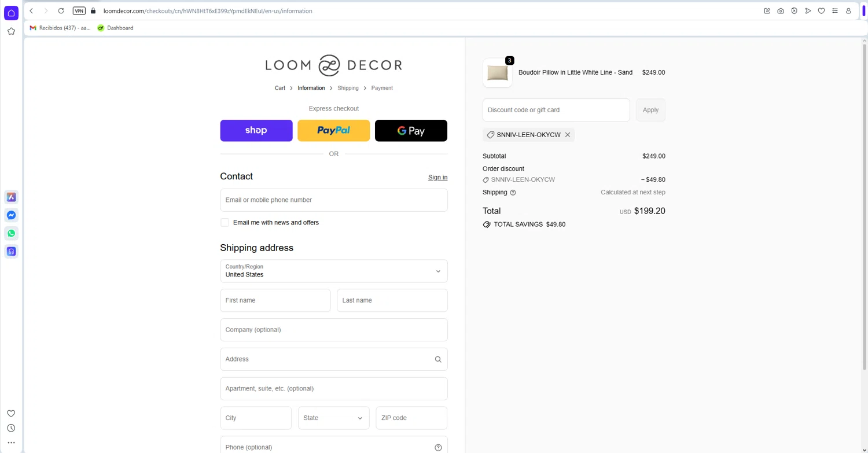The width and height of the screenshot is (868, 453).
Task: Select the Shipping breadcrumb step
Action: pyautogui.click(x=348, y=88)
